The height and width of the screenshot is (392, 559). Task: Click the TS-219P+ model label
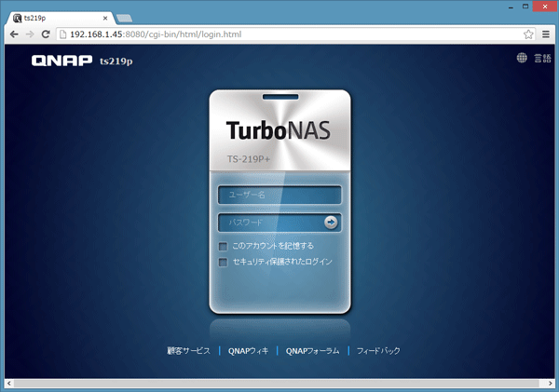click(x=249, y=159)
